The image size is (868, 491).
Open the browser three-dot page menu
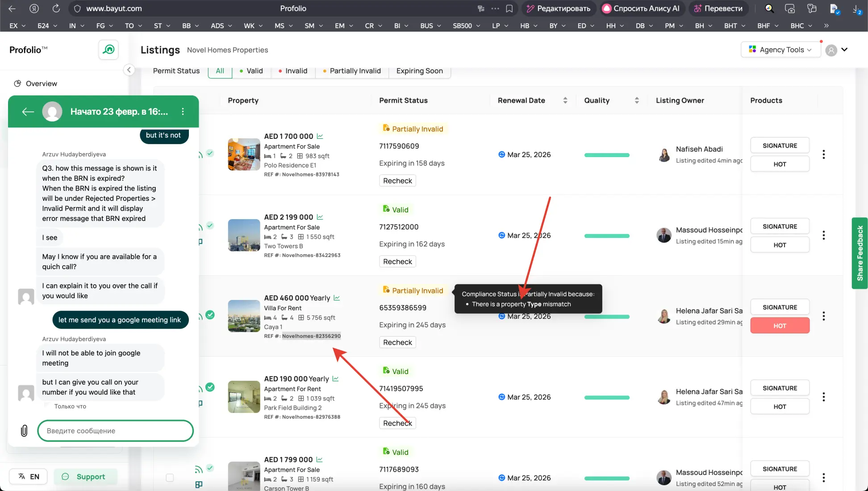(495, 8)
